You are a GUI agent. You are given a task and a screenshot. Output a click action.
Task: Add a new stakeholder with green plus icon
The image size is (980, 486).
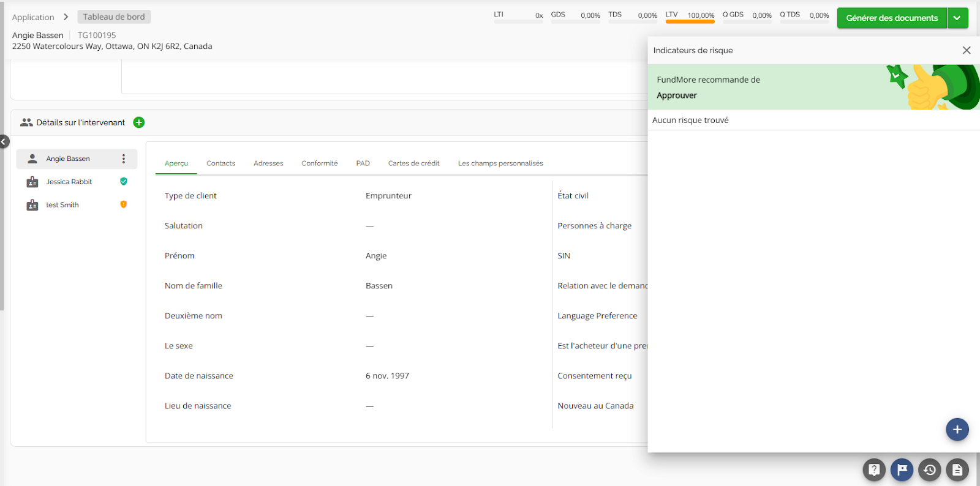point(139,122)
